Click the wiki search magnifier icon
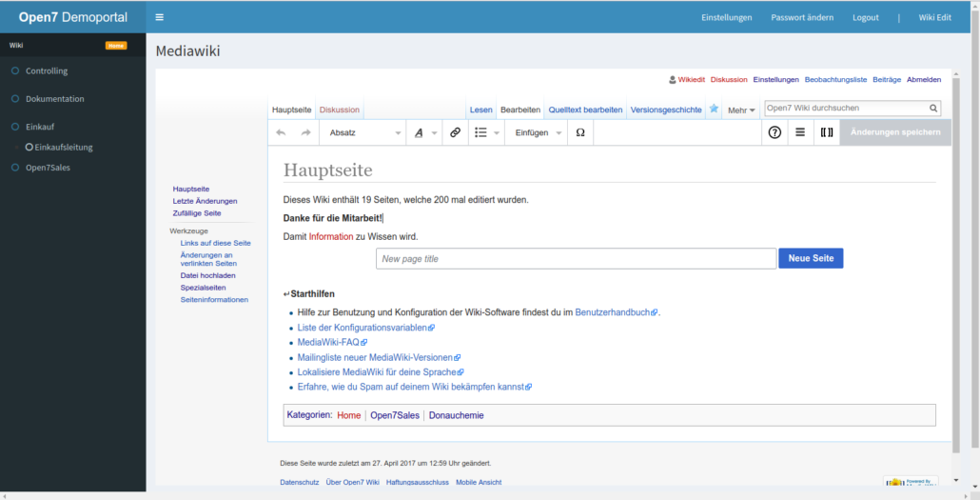980x500 pixels. click(933, 109)
